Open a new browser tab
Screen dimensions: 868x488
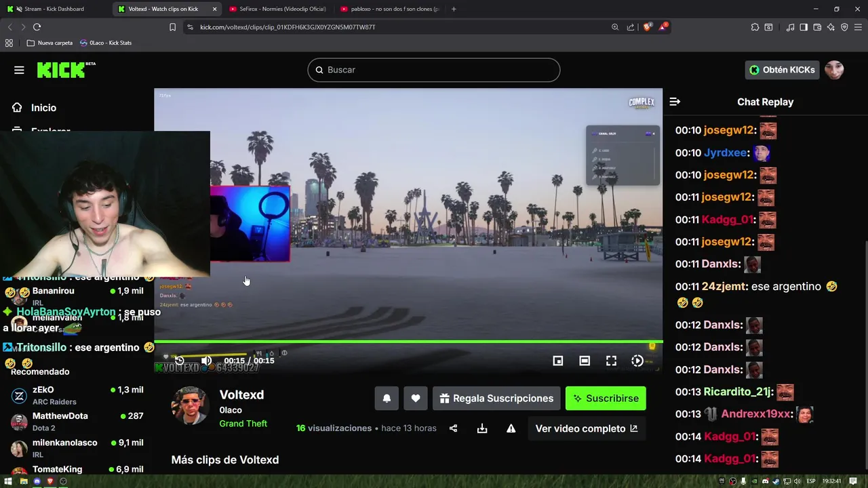(454, 9)
